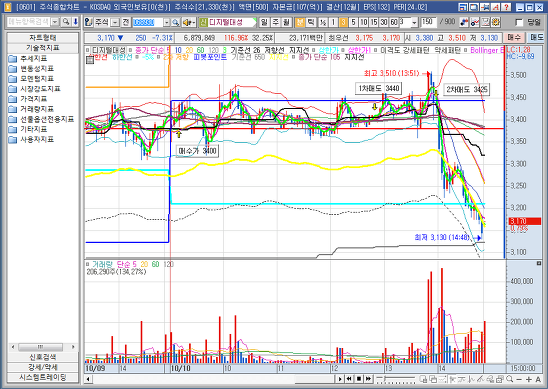Click the 'A' auto-fit icon at bottom right

click(x=538, y=379)
